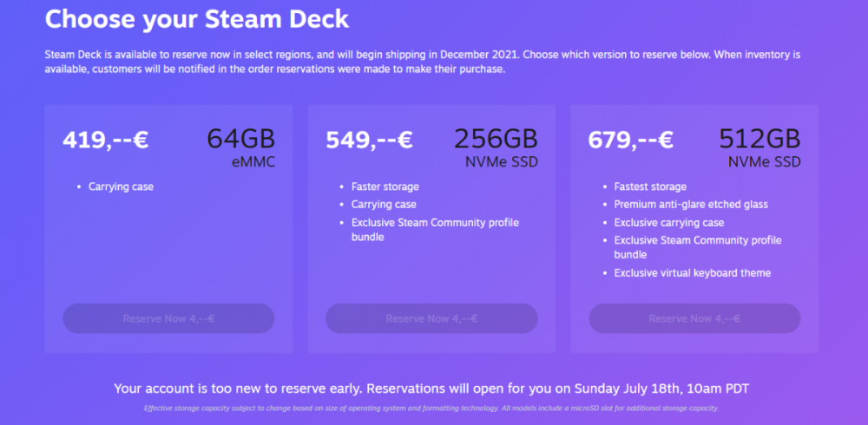Click Exclusive virtual keyboard theme item

tap(692, 273)
